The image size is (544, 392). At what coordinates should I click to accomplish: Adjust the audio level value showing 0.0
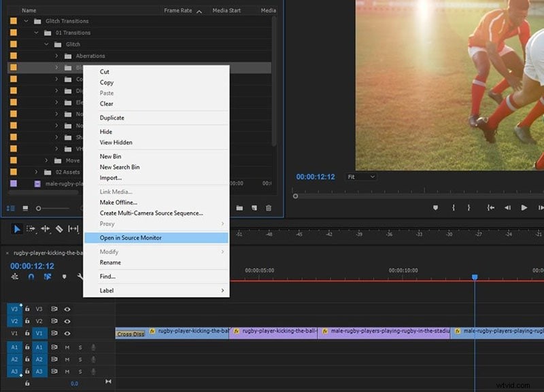pyautogui.click(x=73, y=382)
